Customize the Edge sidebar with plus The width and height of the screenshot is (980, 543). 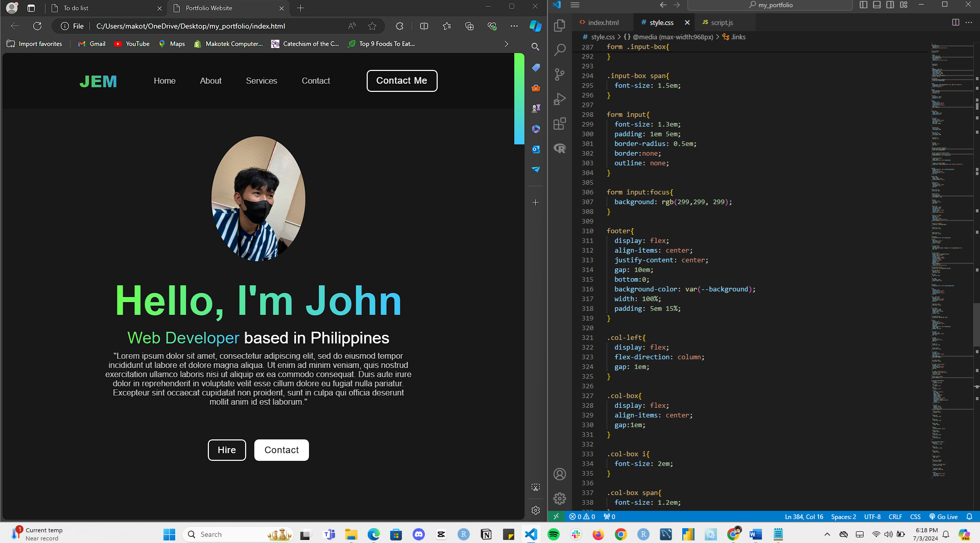pyautogui.click(x=535, y=203)
